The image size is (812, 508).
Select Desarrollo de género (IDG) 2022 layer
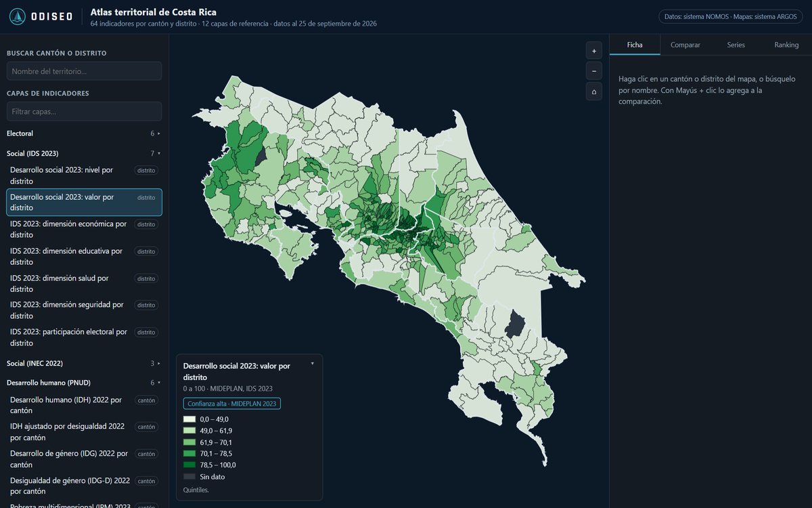(x=84, y=459)
